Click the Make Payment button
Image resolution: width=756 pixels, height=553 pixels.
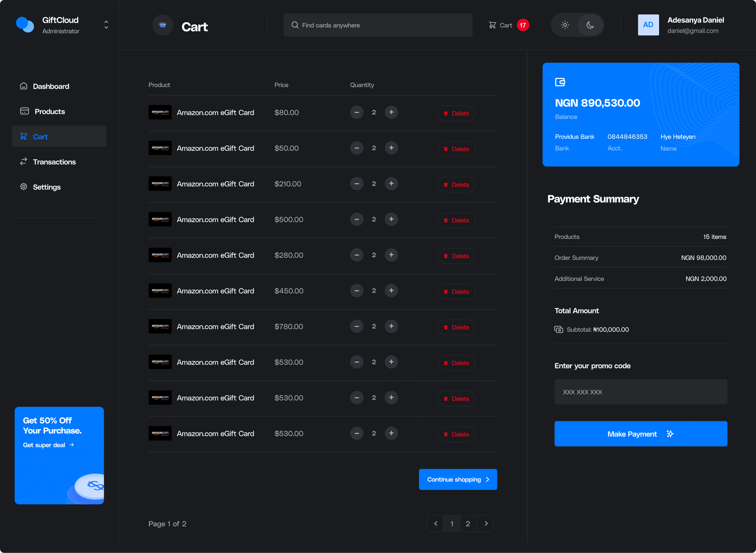click(x=641, y=434)
